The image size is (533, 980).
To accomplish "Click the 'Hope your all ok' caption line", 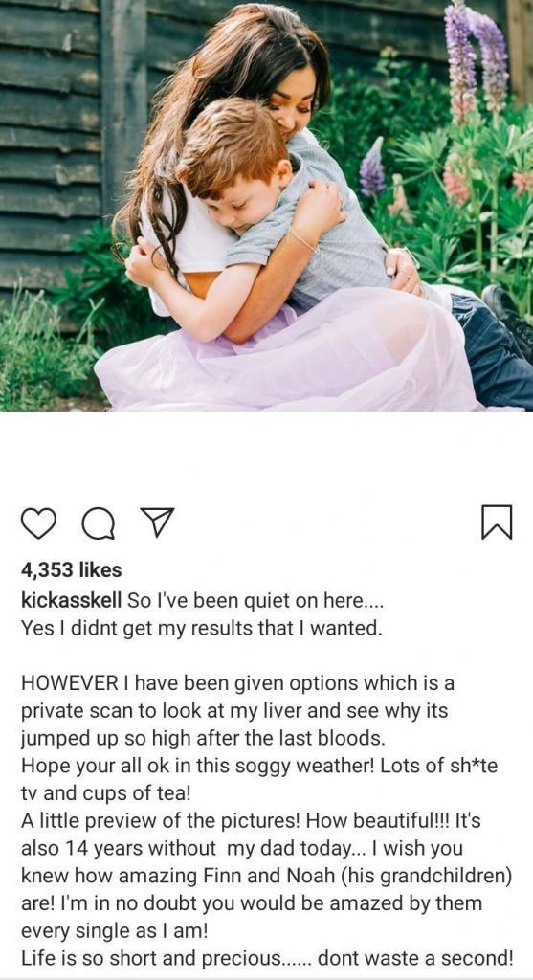I will tap(259, 766).
